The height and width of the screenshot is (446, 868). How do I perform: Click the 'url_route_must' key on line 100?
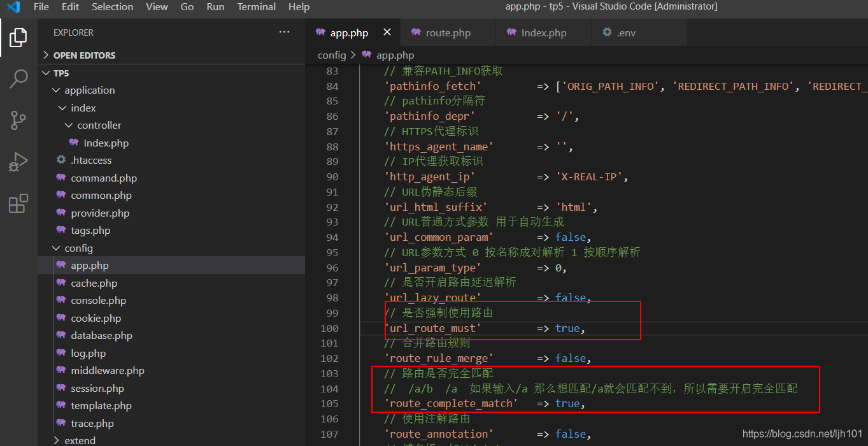(x=432, y=328)
